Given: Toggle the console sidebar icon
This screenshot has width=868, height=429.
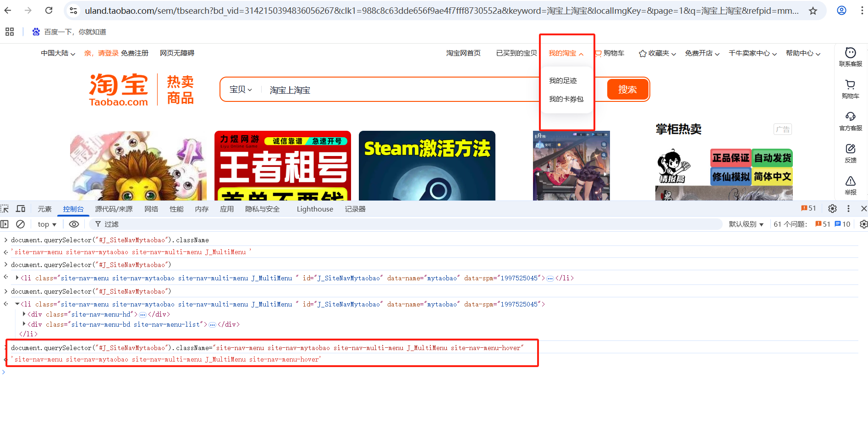Looking at the screenshot, I should [x=5, y=224].
